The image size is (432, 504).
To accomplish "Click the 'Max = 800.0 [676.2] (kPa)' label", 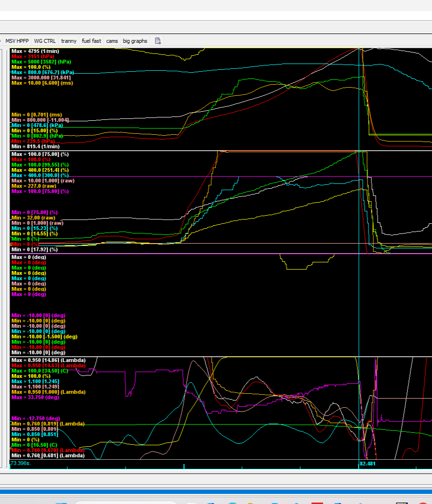I will tap(43, 72).
